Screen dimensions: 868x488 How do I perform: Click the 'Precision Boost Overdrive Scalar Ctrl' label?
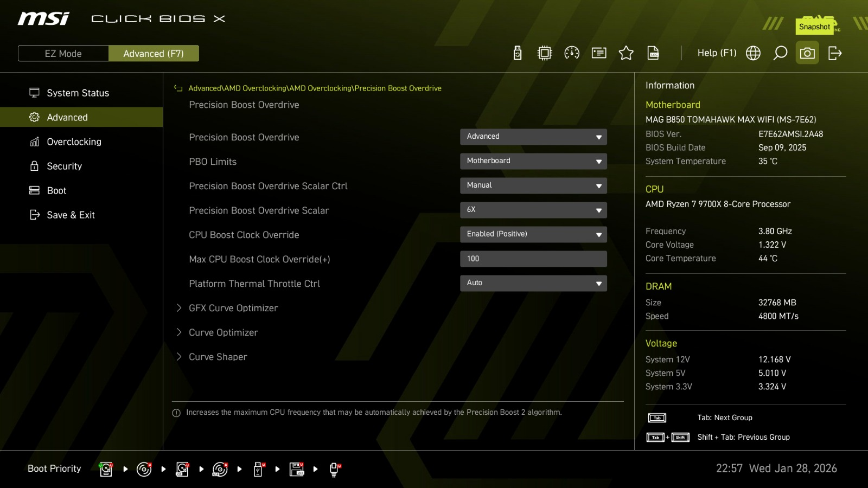click(268, 186)
